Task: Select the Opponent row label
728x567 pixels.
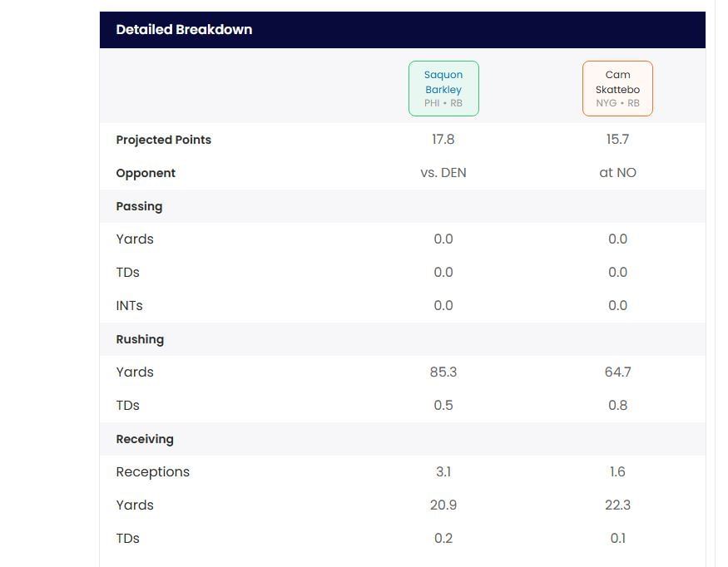Action: [x=146, y=173]
